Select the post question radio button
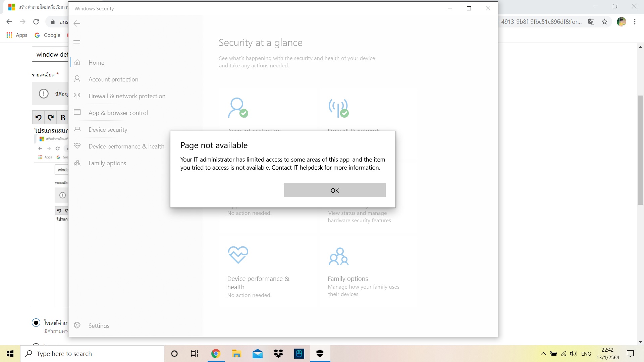Screen dimensions: 644x362 (36, 322)
